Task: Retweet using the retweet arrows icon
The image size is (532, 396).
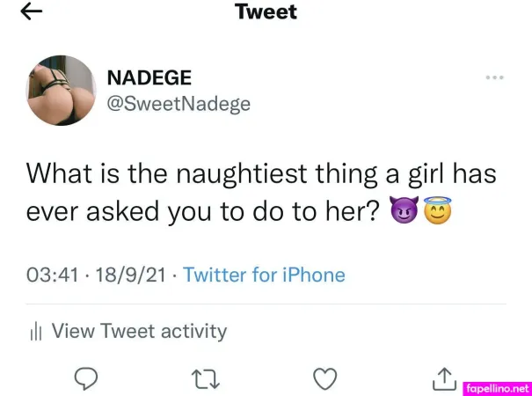Action: pyautogui.click(x=203, y=378)
